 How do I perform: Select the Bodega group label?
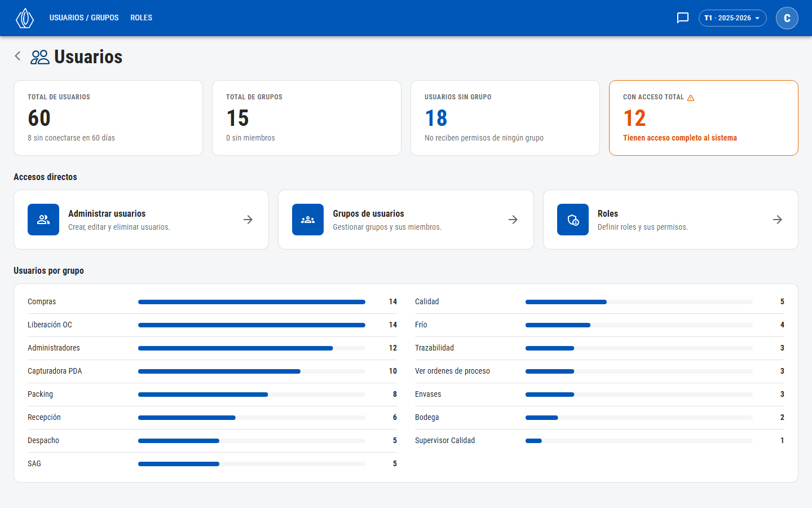[x=427, y=417]
